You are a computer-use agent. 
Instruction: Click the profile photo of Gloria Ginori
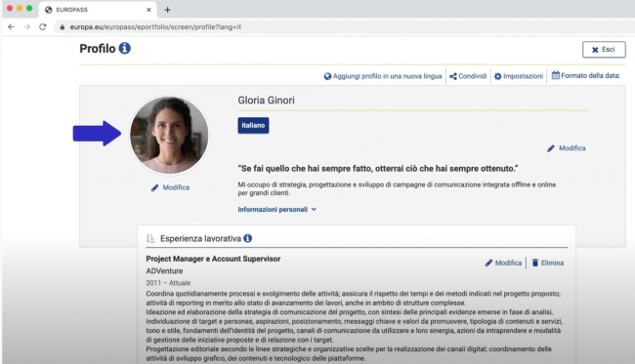(169, 135)
